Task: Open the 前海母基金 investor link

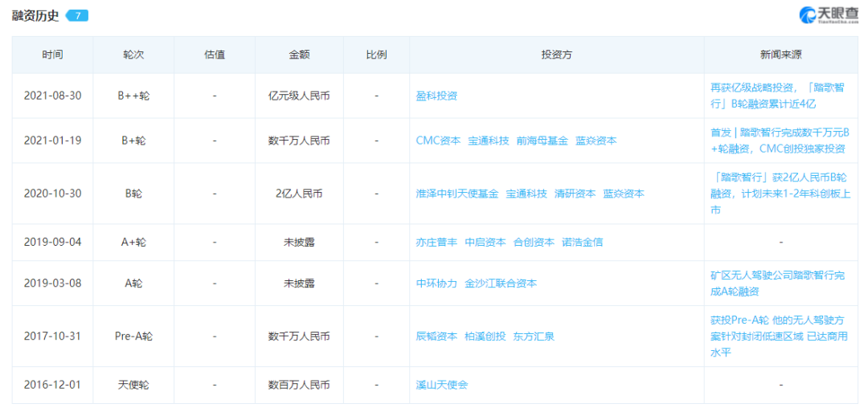Action: [x=542, y=141]
